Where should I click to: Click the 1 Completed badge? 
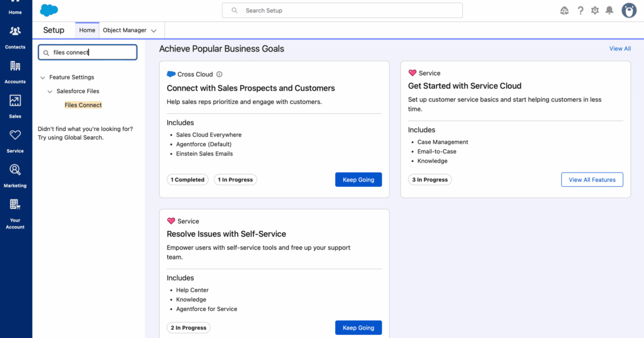pos(187,179)
